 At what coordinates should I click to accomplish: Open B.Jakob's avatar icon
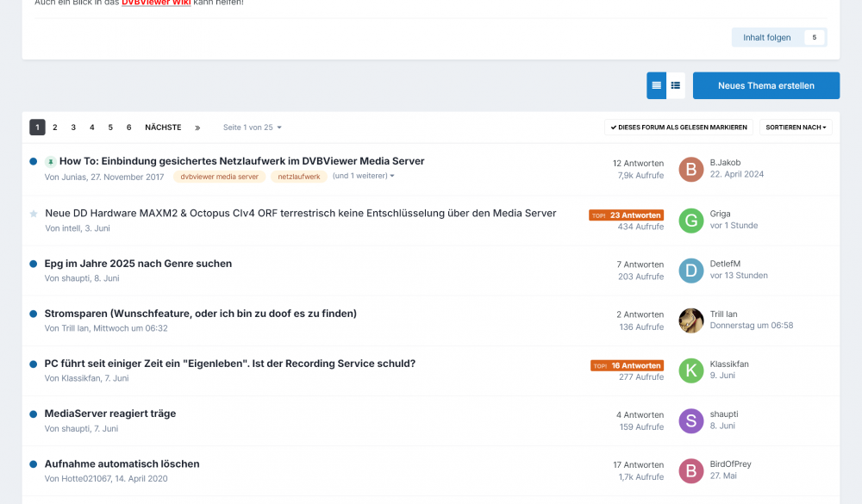click(690, 170)
